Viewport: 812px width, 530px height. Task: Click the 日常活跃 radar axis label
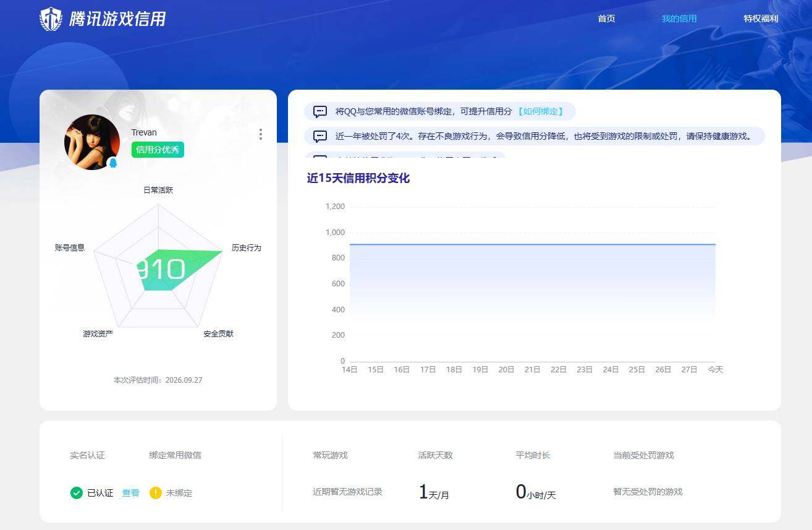[x=158, y=190]
